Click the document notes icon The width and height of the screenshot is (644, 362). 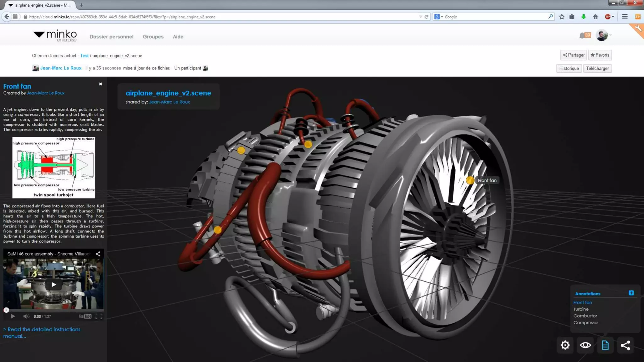[x=605, y=345]
